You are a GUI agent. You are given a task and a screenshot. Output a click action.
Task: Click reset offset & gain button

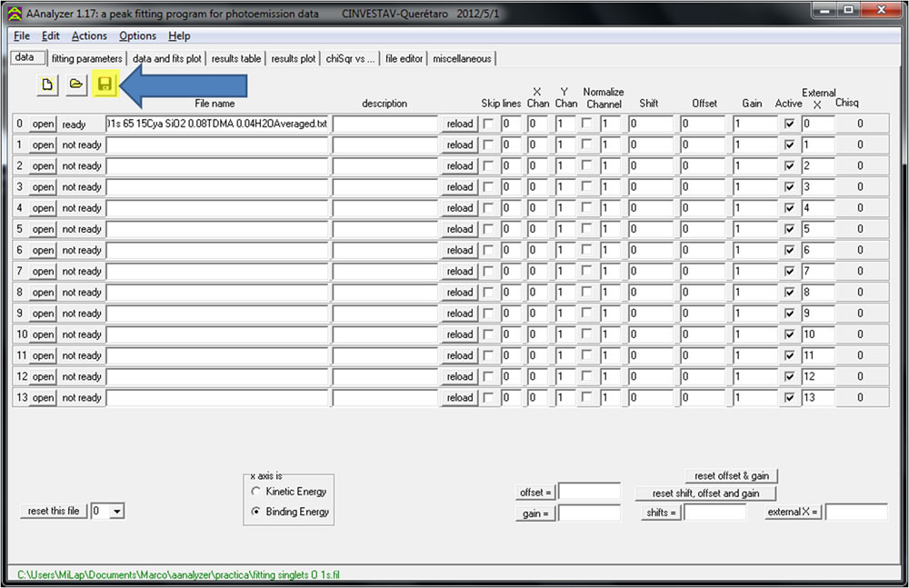coord(731,476)
